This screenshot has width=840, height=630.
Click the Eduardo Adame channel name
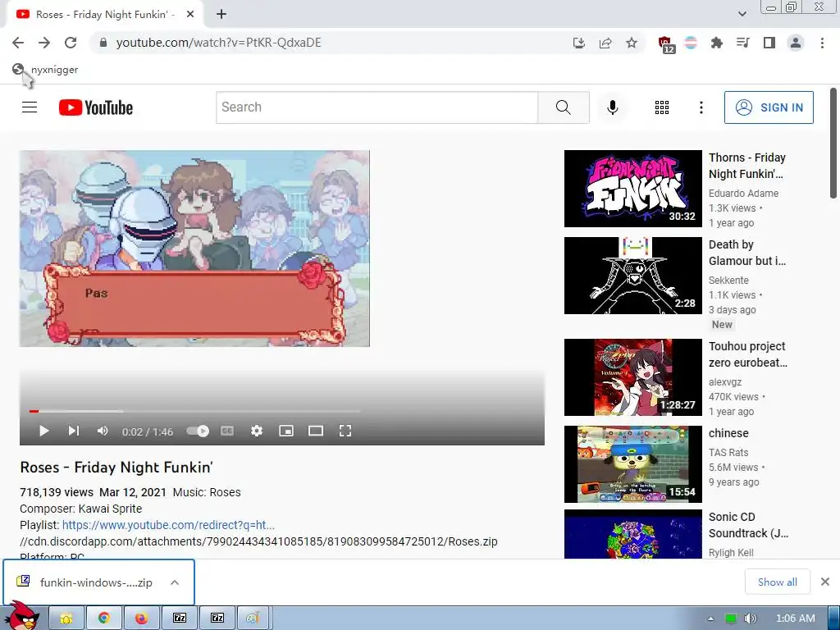tap(743, 194)
